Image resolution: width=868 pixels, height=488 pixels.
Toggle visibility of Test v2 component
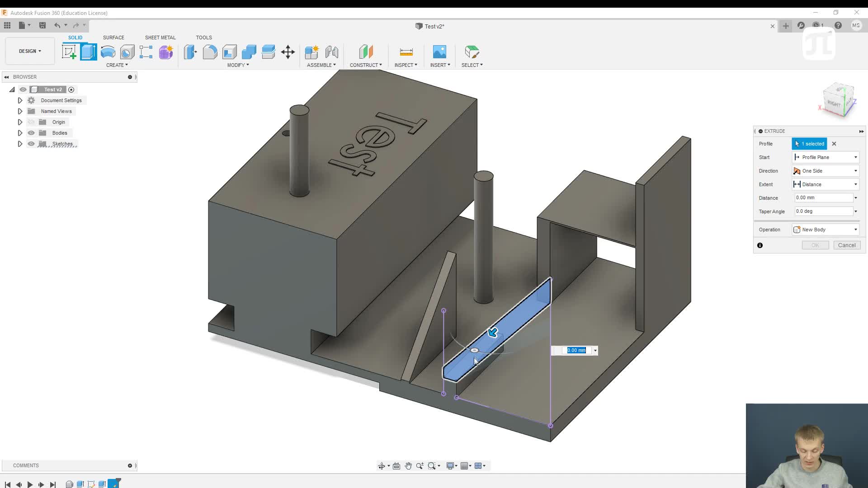pyautogui.click(x=23, y=89)
